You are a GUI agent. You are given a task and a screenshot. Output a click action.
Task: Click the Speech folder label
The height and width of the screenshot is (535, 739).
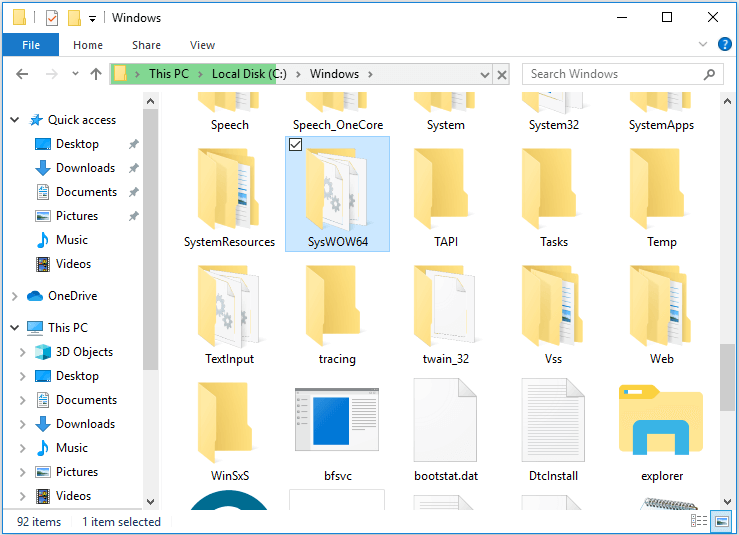click(x=230, y=125)
